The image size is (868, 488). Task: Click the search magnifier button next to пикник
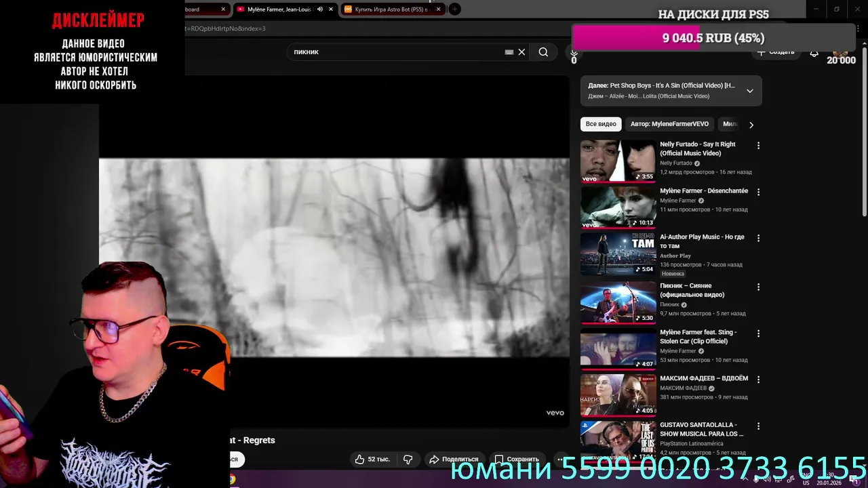(x=543, y=52)
